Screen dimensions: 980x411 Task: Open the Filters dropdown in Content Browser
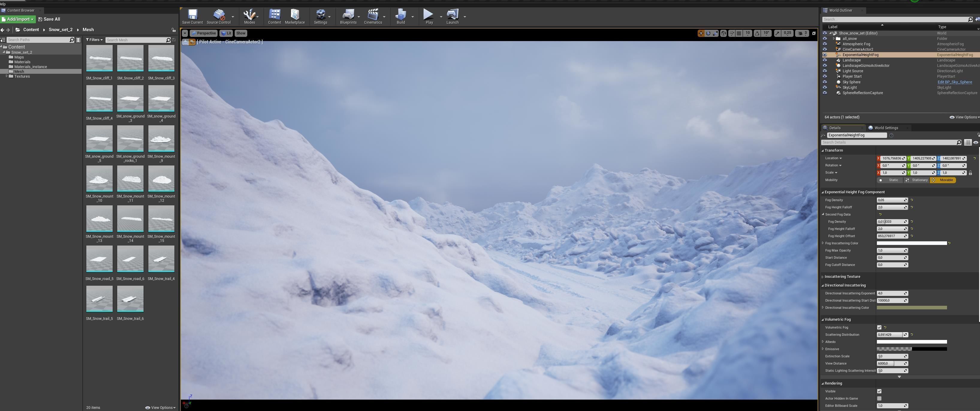point(94,40)
